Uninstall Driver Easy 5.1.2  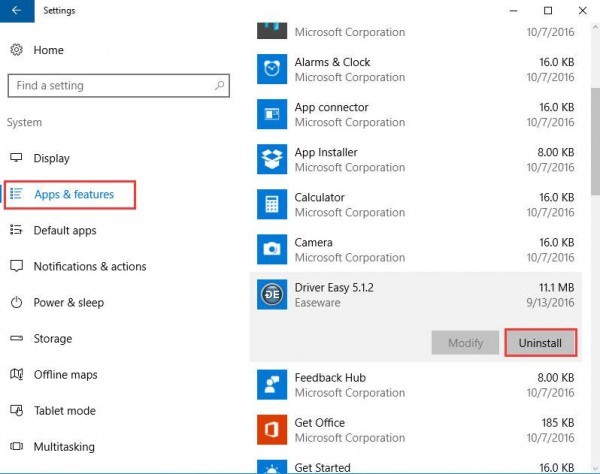540,343
